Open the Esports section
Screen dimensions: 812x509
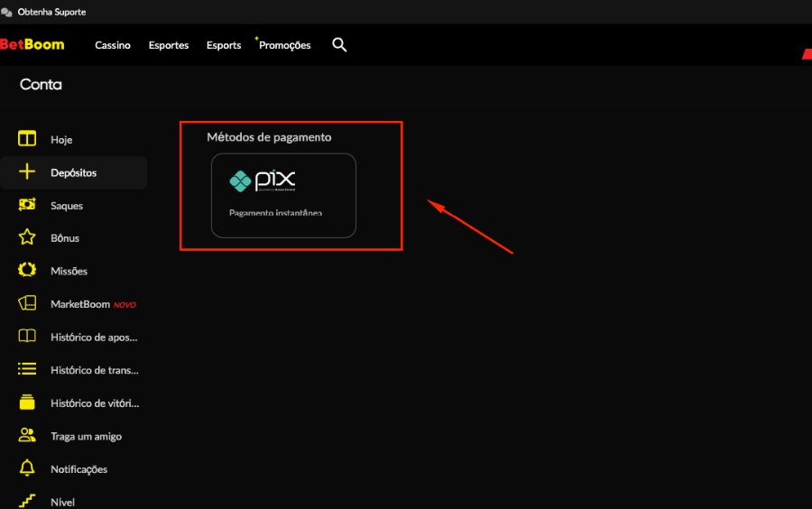pos(224,45)
